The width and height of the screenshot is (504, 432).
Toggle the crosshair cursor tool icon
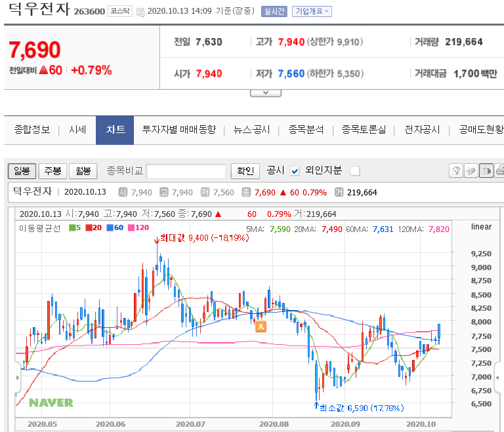click(486, 170)
